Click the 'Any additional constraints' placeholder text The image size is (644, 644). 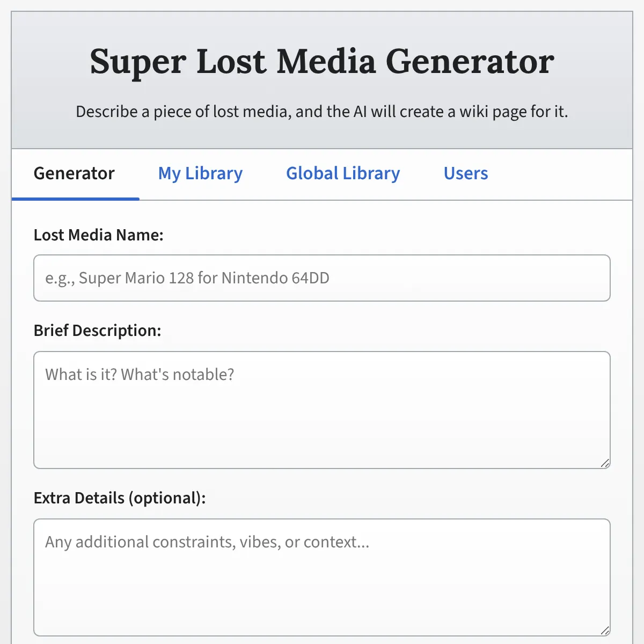(x=207, y=542)
